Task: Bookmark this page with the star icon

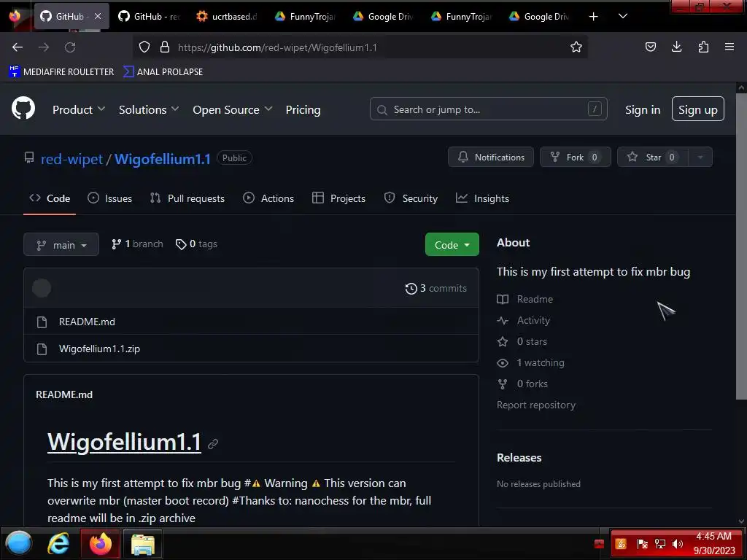Action: click(x=576, y=47)
